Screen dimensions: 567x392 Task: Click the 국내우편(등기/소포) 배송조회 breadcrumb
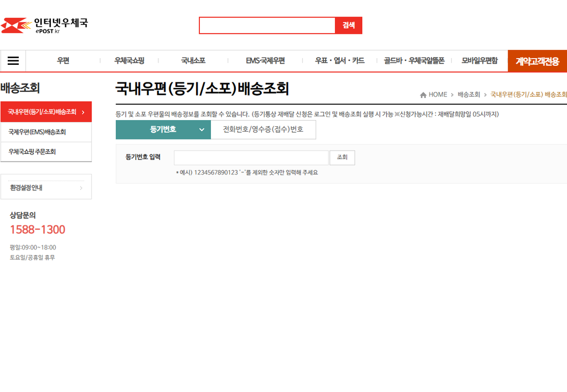[x=528, y=95]
